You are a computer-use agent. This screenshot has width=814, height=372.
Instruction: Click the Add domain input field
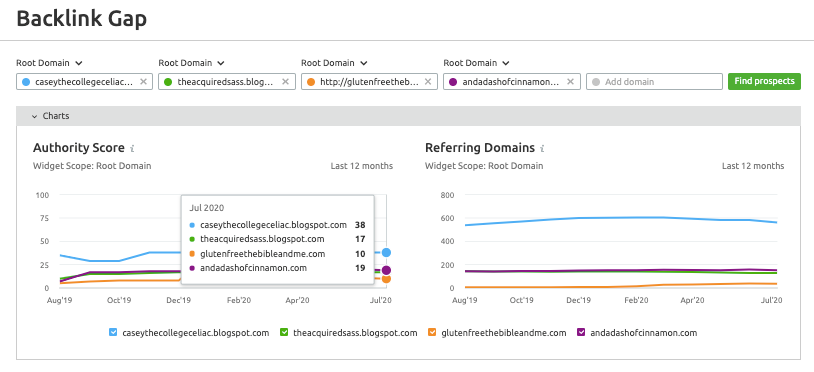[x=654, y=81]
